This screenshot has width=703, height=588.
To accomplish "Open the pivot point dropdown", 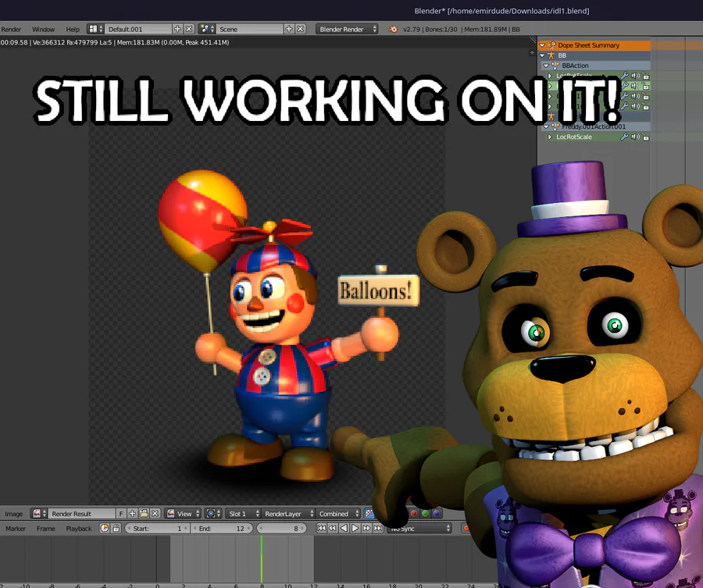I will point(213,514).
